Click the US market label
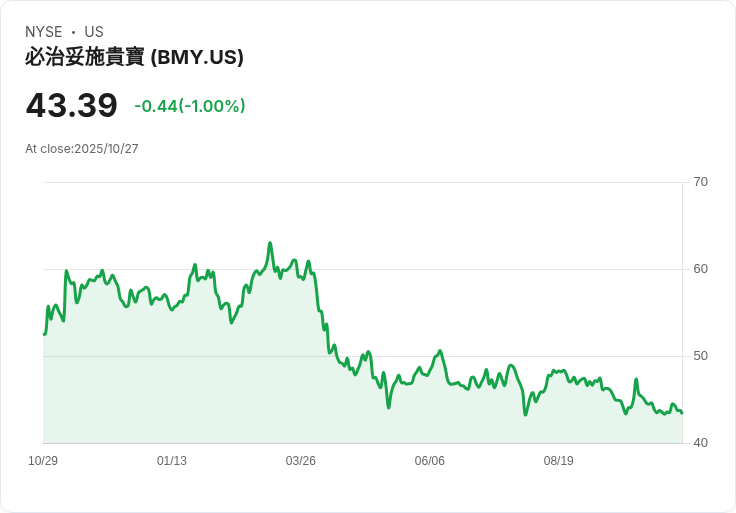This screenshot has width=736, height=513. [94, 32]
